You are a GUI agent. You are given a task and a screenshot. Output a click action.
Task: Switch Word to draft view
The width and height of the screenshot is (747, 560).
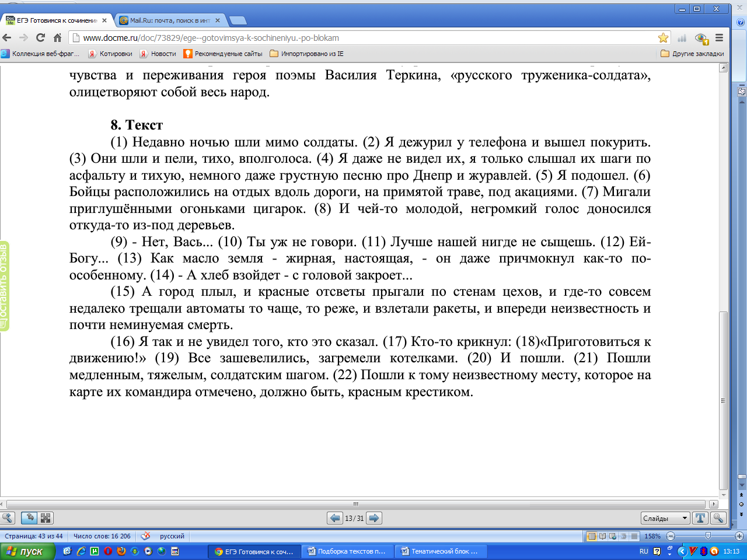(634, 536)
